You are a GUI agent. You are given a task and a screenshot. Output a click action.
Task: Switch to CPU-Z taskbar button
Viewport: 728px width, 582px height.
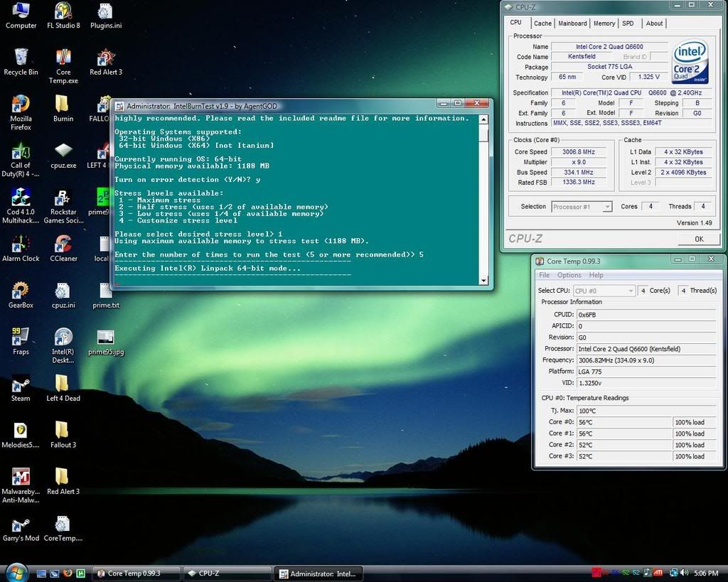pyautogui.click(x=227, y=573)
